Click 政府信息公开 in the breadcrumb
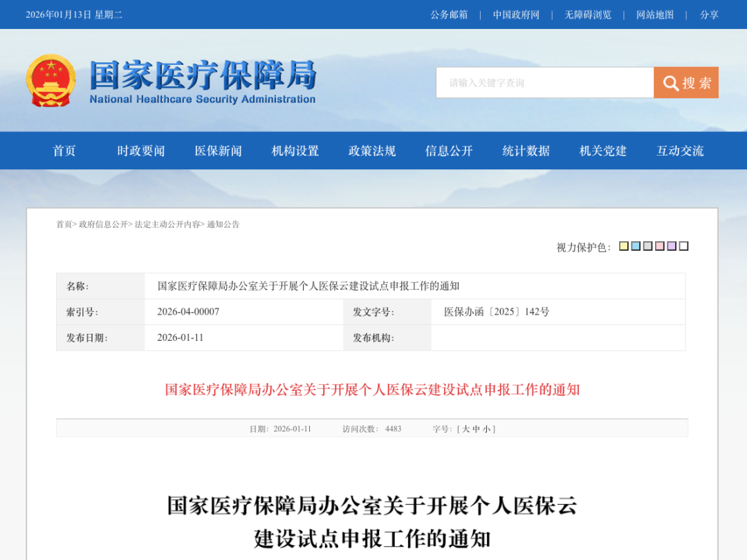The image size is (747, 560). click(103, 225)
